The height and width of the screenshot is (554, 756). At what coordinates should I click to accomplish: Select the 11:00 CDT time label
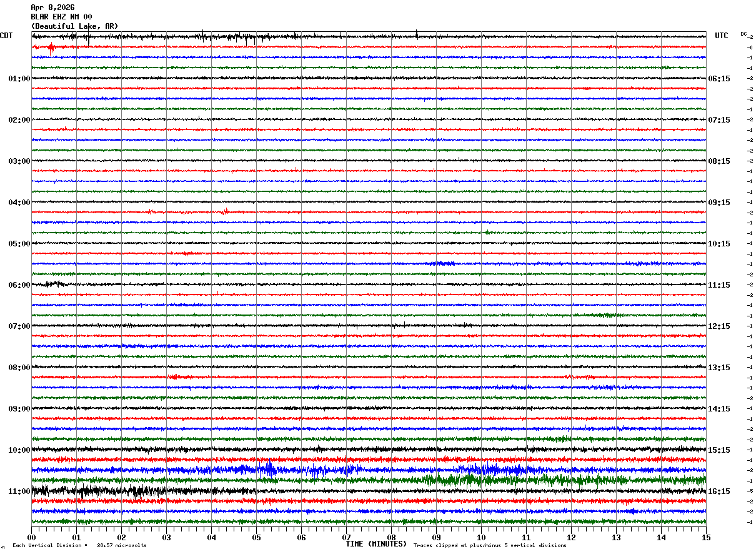coord(19,491)
